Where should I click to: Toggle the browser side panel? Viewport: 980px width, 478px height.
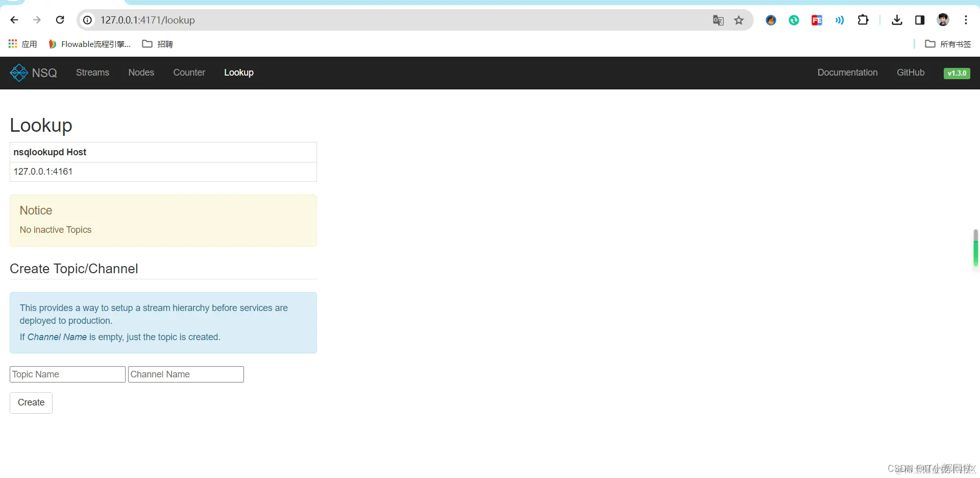coord(920,20)
